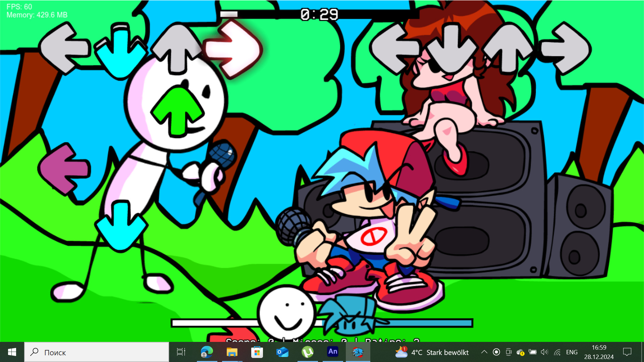
Task: Open the notification center icon
Action: [x=627, y=352]
